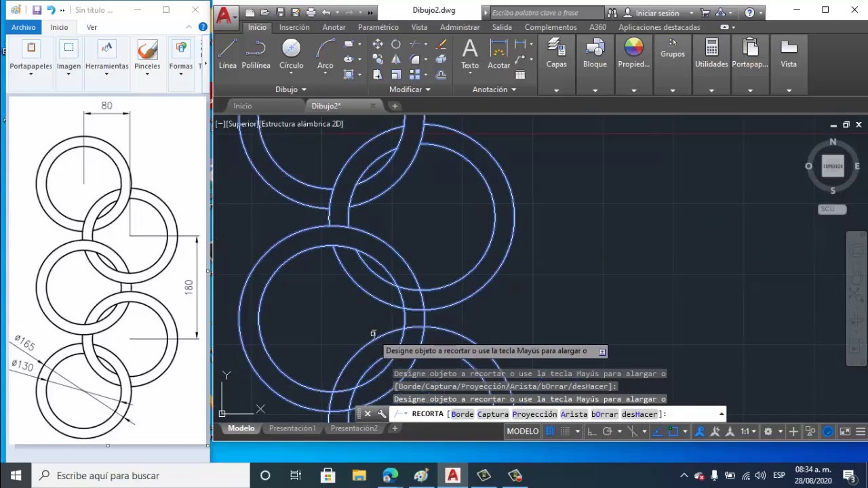Open the Anotar ribbon tab
This screenshot has height=488, width=868.
pos(334,27)
